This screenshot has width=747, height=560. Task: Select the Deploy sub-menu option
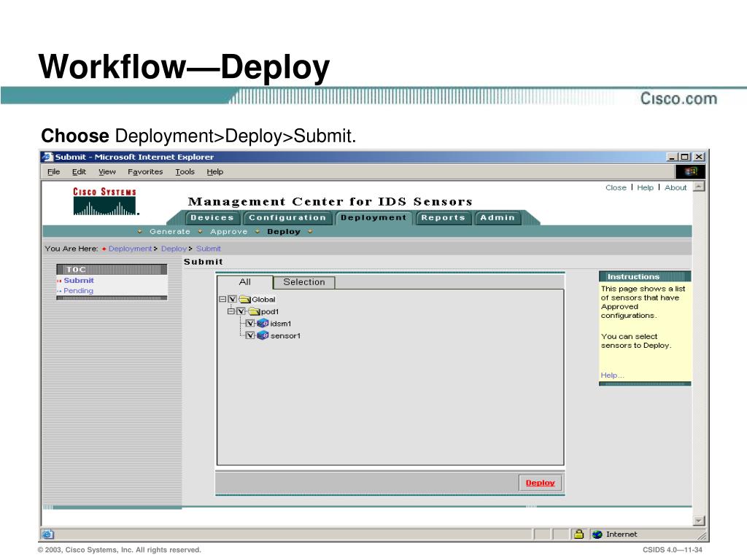284,231
